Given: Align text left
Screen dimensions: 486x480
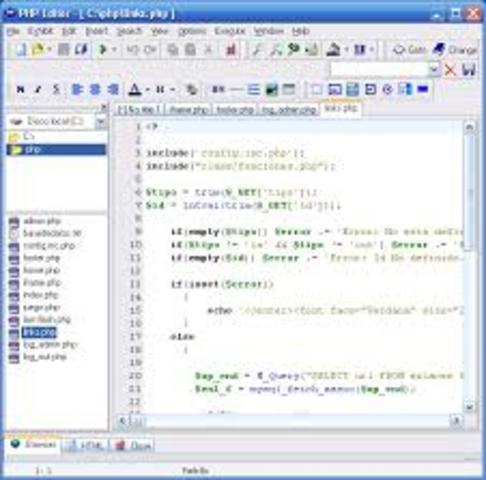Looking at the screenshot, I should pyautogui.click(x=77, y=89).
